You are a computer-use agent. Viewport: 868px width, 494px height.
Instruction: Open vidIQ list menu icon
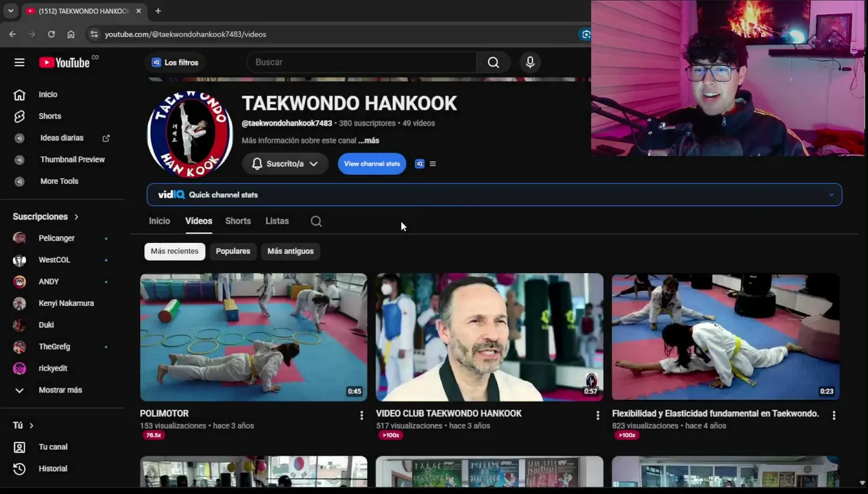pos(433,164)
